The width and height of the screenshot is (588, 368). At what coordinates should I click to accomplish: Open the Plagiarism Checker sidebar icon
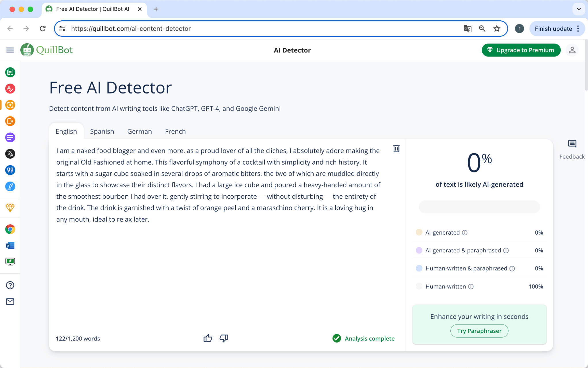click(x=10, y=121)
